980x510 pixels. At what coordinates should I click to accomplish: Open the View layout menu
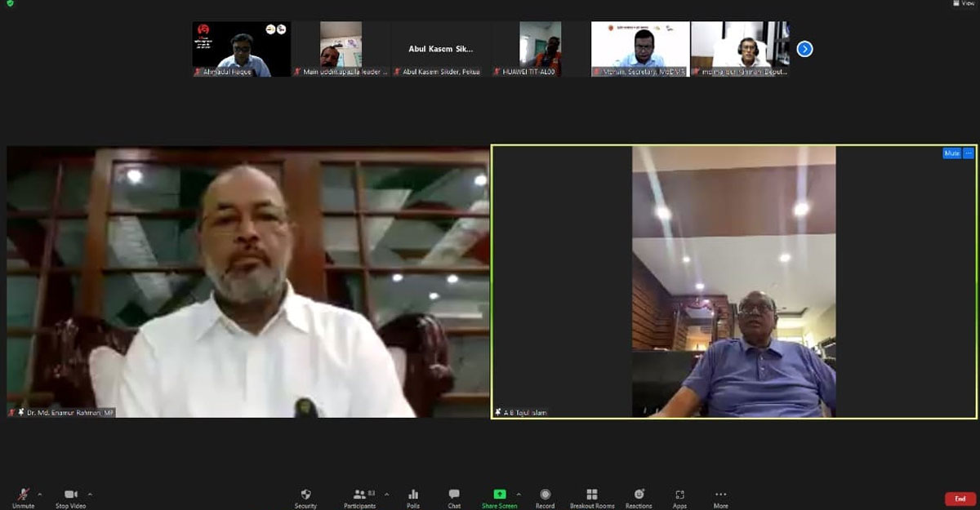[x=963, y=4]
